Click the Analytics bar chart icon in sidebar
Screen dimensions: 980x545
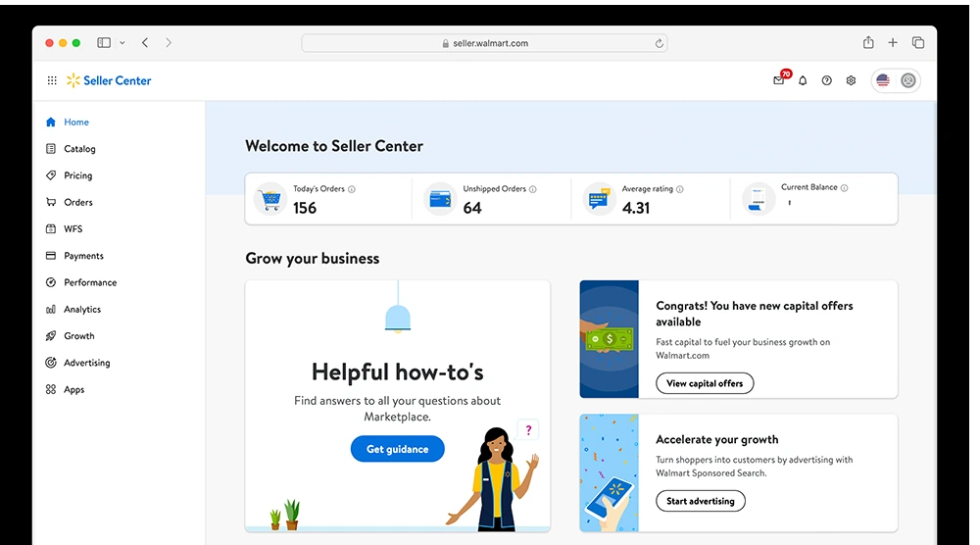click(51, 310)
